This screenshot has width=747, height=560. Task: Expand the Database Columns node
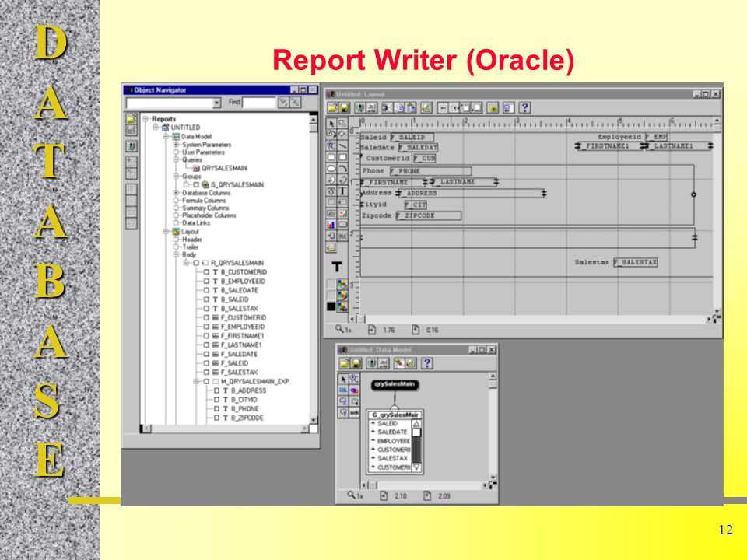point(176,193)
